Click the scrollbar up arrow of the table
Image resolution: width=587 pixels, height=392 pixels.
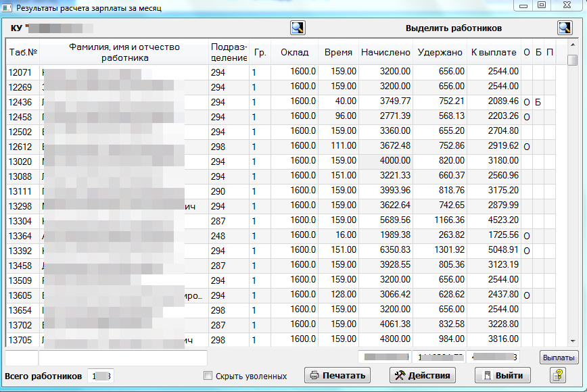[x=572, y=47]
